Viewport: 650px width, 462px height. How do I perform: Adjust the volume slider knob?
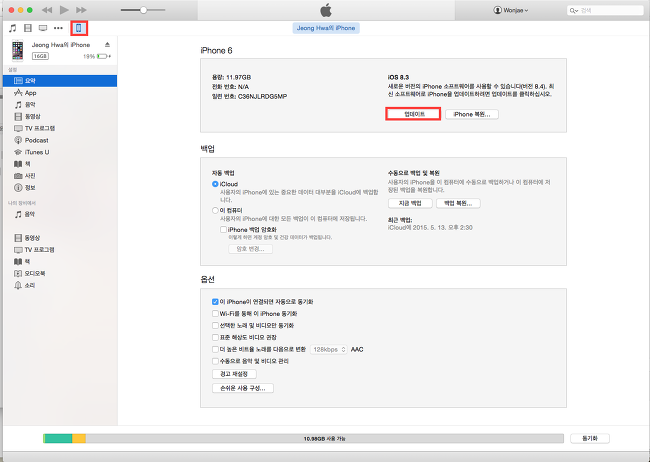[x=143, y=10]
